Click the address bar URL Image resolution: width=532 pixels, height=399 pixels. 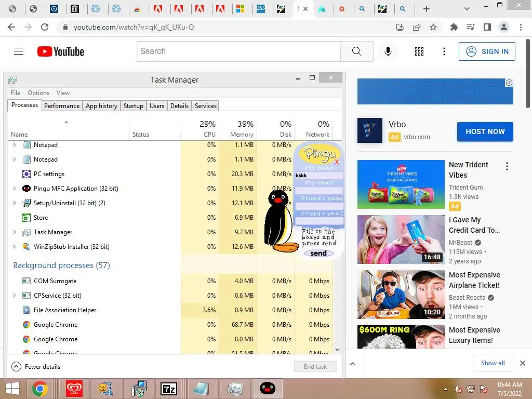tap(134, 27)
